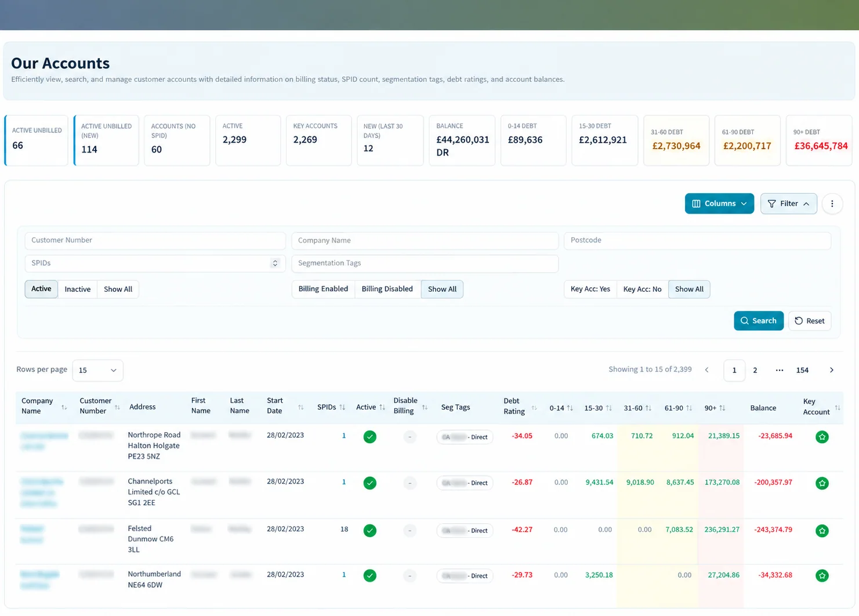Click the Company Name column sort arrows

point(64,407)
